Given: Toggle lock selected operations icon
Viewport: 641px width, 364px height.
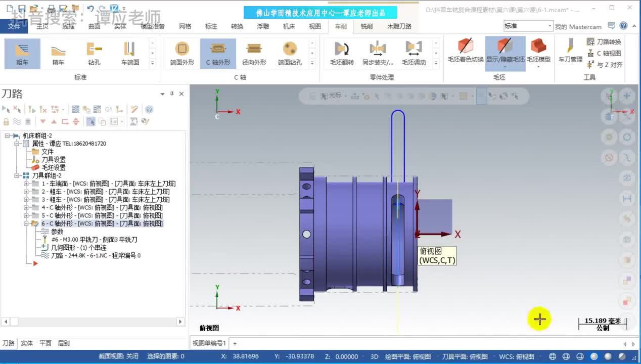Looking at the screenshot, I should click(x=6, y=121).
